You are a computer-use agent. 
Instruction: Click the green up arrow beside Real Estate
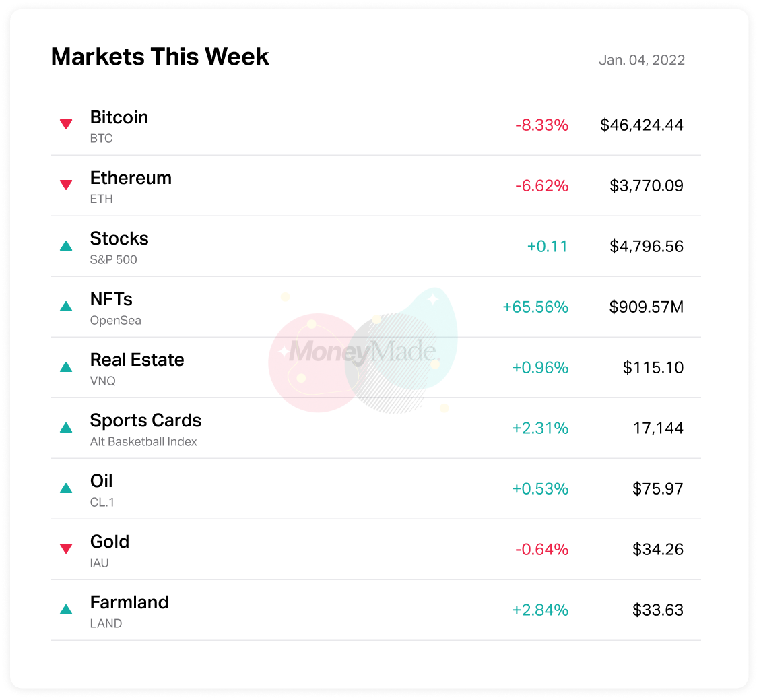click(66, 367)
